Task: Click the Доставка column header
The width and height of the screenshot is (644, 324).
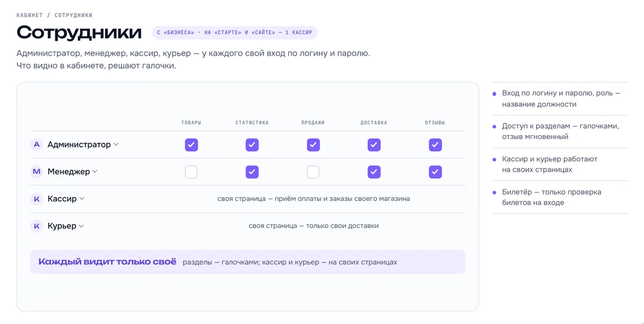Action: click(x=374, y=123)
